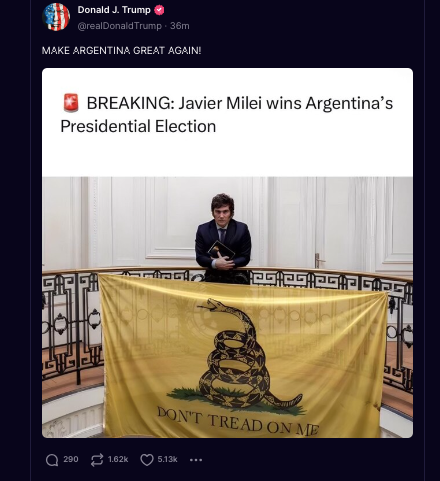Click the reply speech bubble icon
The height and width of the screenshot is (481, 440).
(x=52, y=460)
